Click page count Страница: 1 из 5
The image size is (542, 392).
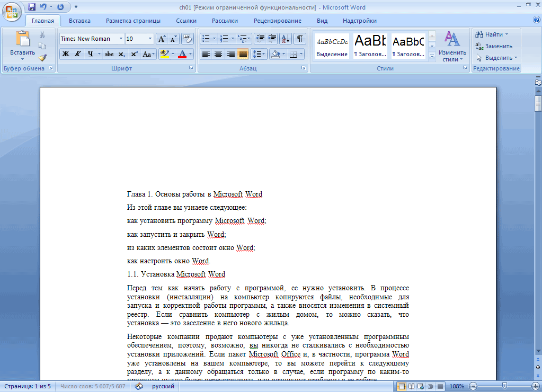pos(28,386)
